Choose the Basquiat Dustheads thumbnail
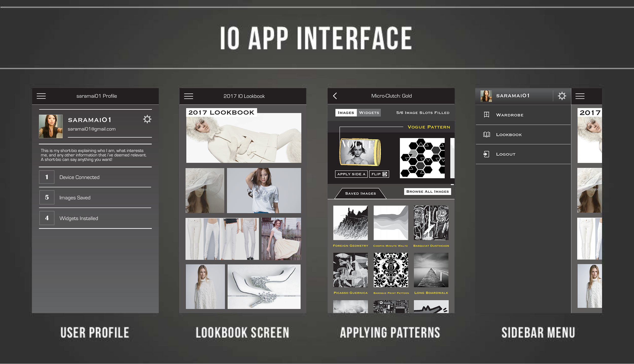634x364 pixels. tap(431, 223)
